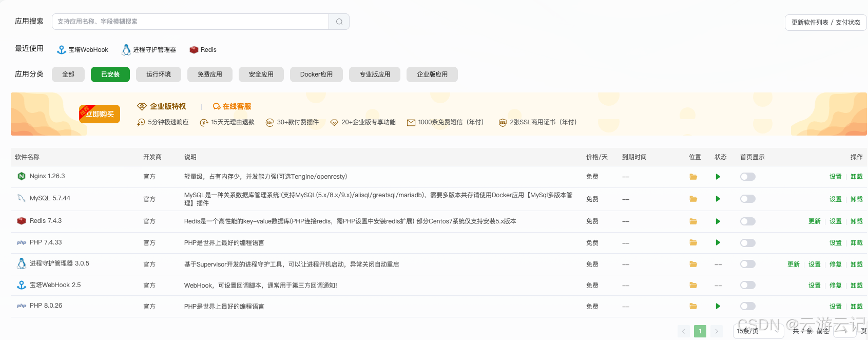Click the MySQL 5.7.44 logo icon
868x340 pixels.
22,198
